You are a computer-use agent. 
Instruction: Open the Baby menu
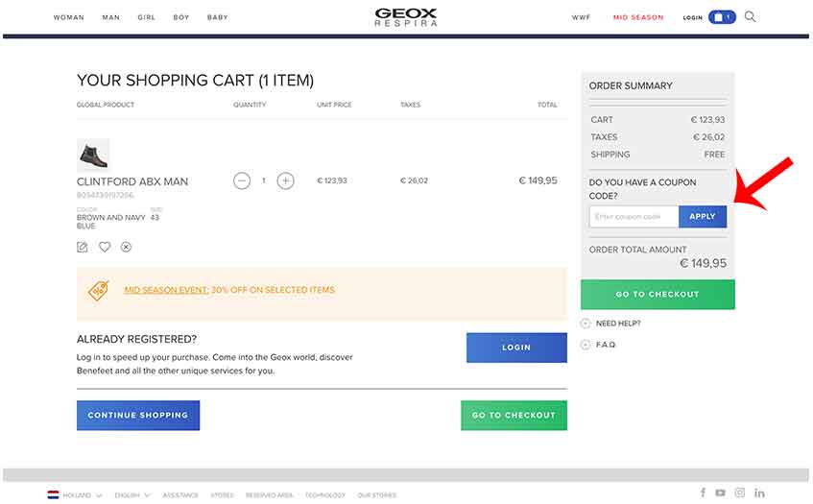[x=217, y=17]
